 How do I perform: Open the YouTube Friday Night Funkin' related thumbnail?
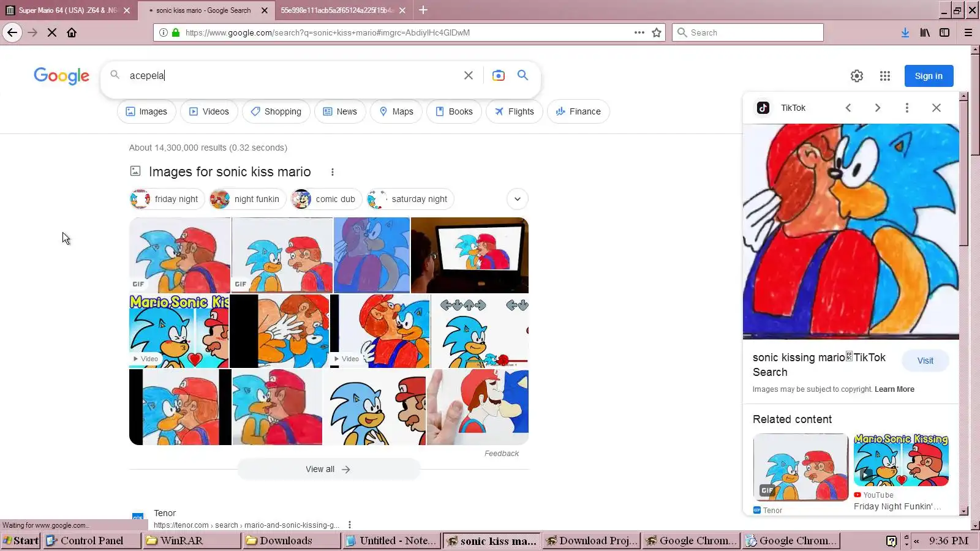(x=901, y=460)
